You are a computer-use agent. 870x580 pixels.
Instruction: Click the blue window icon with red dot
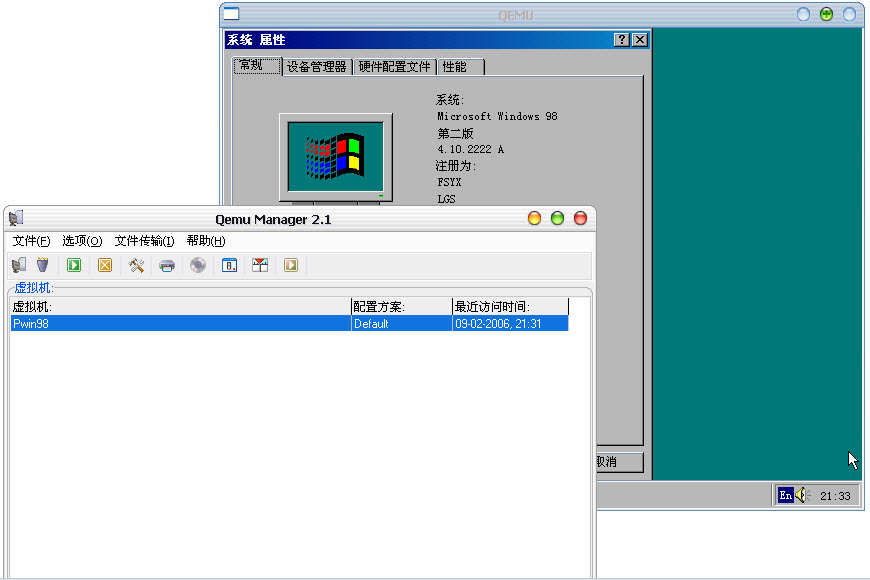[x=229, y=265]
